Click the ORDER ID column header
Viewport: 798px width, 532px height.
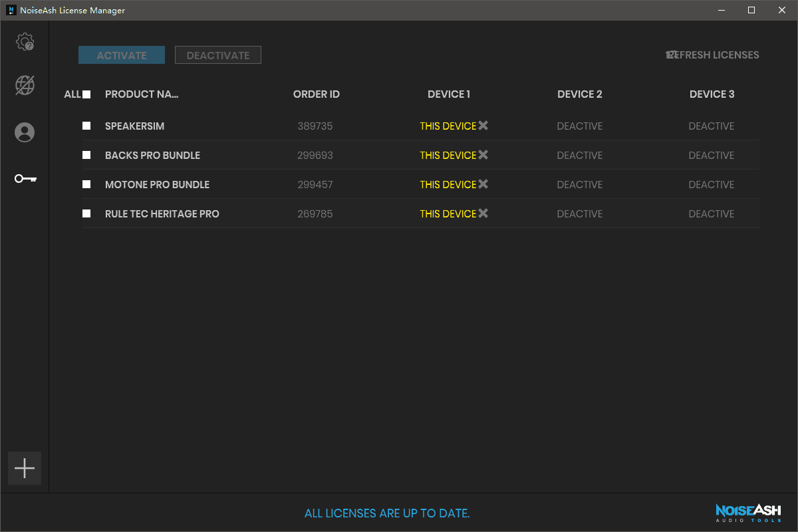pos(317,94)
